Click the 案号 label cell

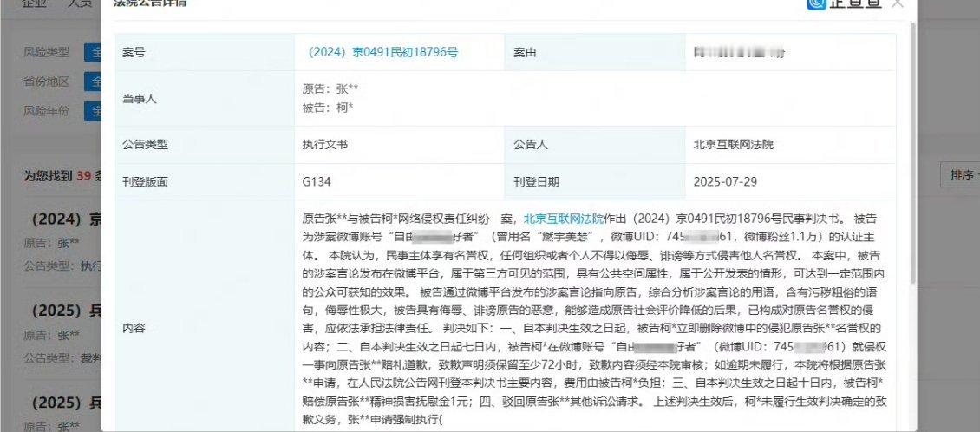(205, 53)
